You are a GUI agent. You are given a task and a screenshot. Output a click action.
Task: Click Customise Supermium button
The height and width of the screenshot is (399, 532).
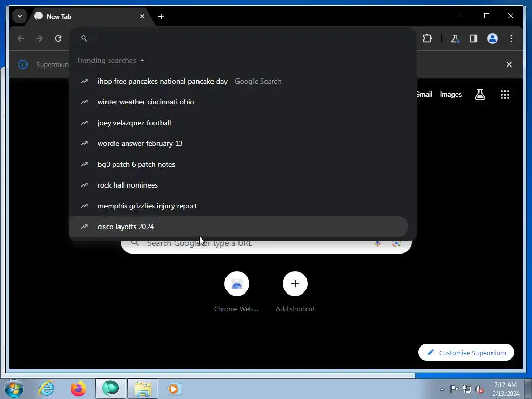coord(466,353)
